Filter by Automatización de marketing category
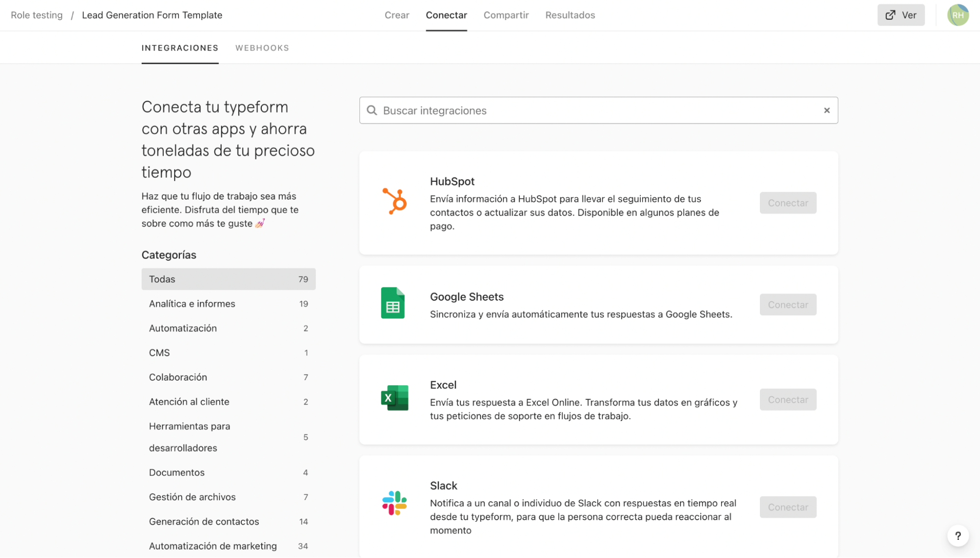The width and height of the screenshot is (980, 558). click(228, 546)
